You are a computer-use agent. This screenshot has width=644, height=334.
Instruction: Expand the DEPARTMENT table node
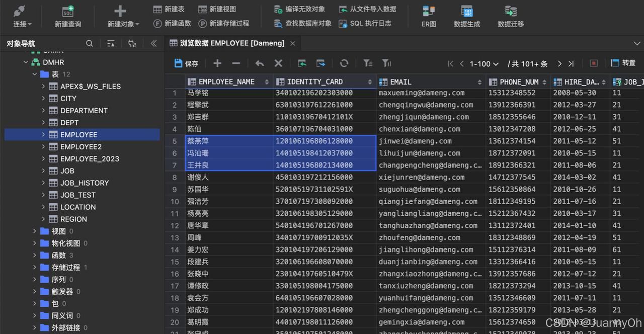click(x=44, y=111)
